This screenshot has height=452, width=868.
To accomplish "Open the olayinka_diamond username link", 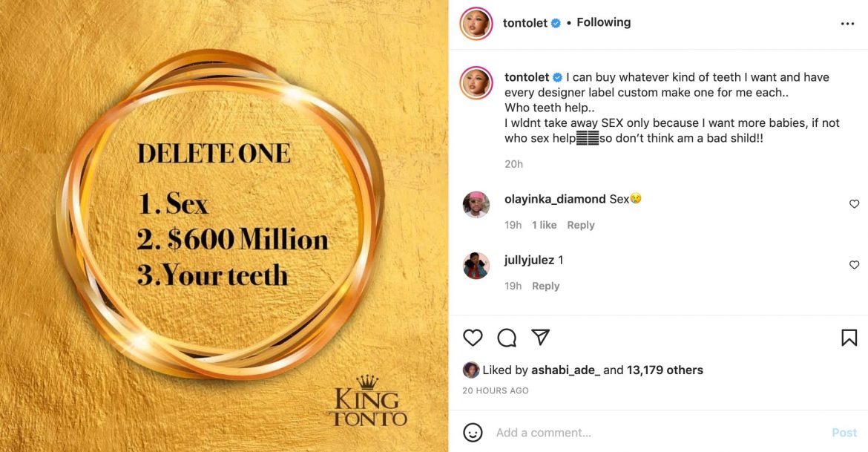I will click(x=555, y=199).
